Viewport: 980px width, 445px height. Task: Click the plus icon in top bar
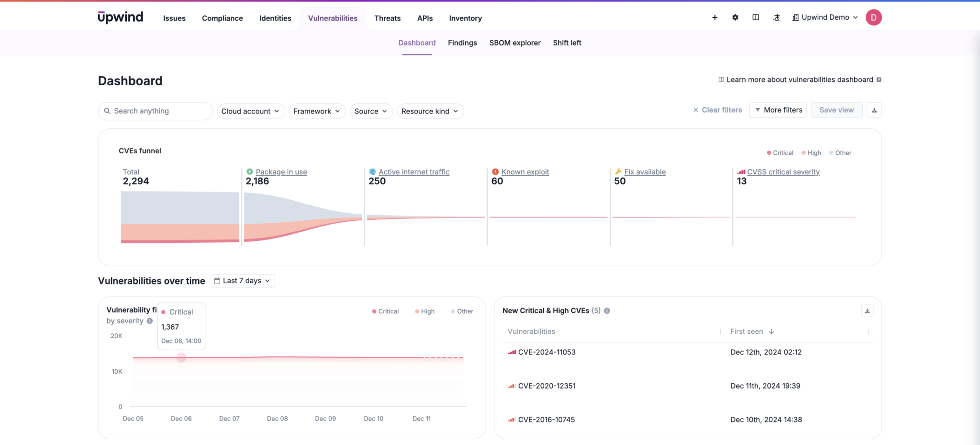(x=714, y=17)
